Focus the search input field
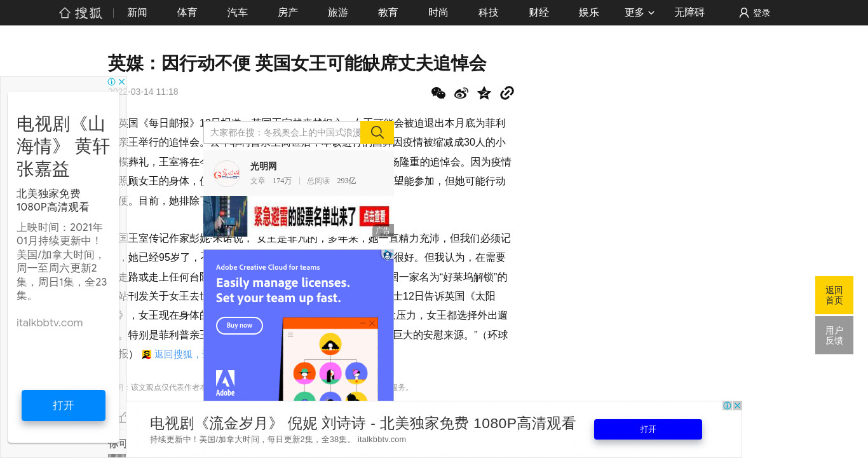 (x=282, y=132)
